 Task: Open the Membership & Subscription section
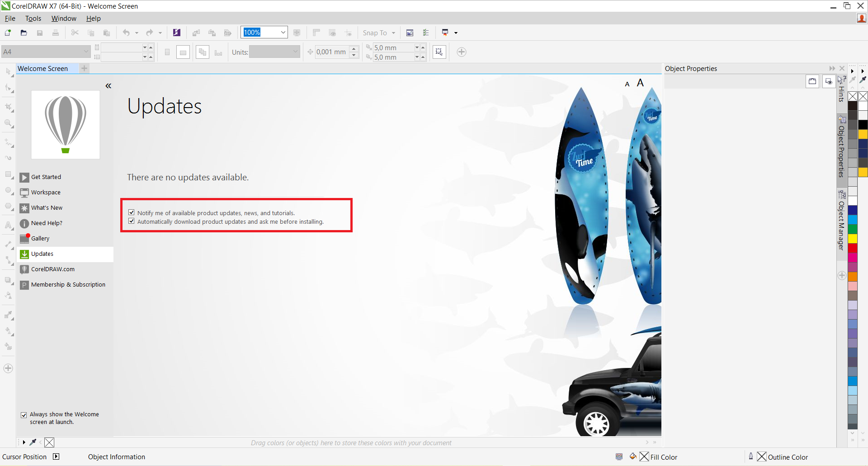click(68, 284)
